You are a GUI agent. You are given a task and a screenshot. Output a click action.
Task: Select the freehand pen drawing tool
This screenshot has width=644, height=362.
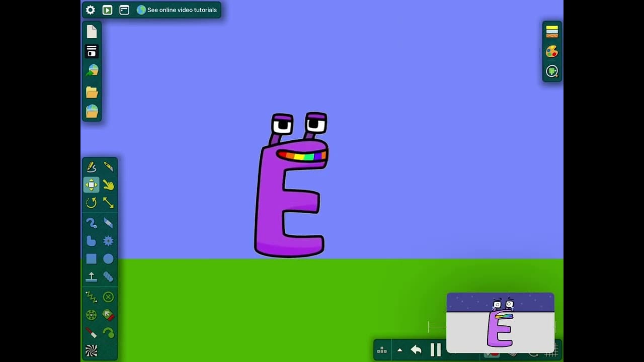91,167
